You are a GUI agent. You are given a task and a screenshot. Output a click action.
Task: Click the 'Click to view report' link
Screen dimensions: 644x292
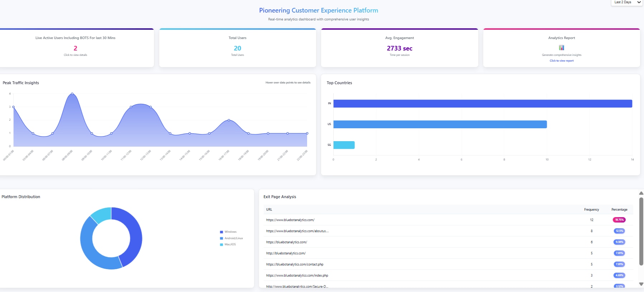[x=561, y=61]
